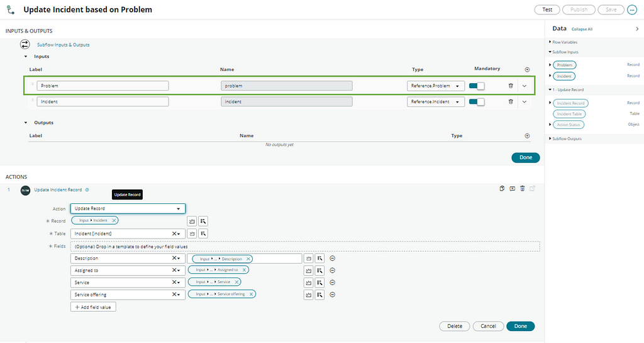The width and height of the screenshot is (644, 343).
Task: Open data pill picker for Record field
Action: (203, 221)
